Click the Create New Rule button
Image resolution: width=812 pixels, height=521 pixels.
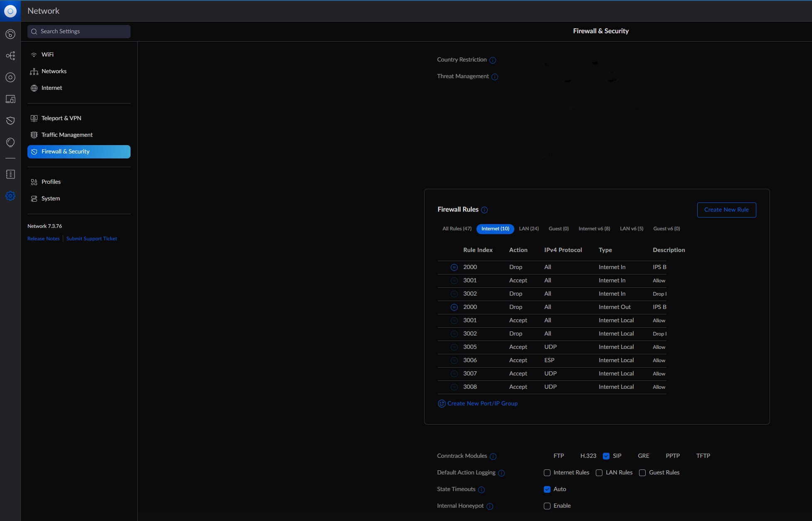click(726, 210)
